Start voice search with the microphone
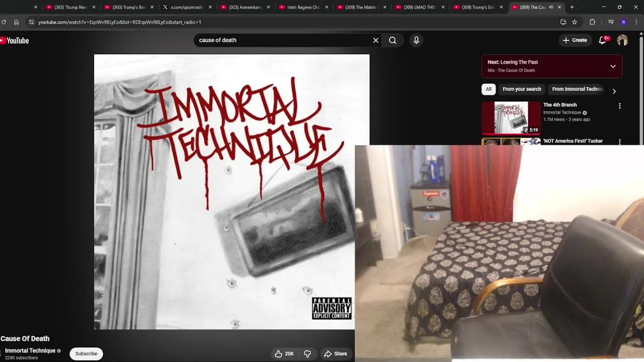Screen dimensions: 644x362 pyautogui.click(x=416, y=40)
